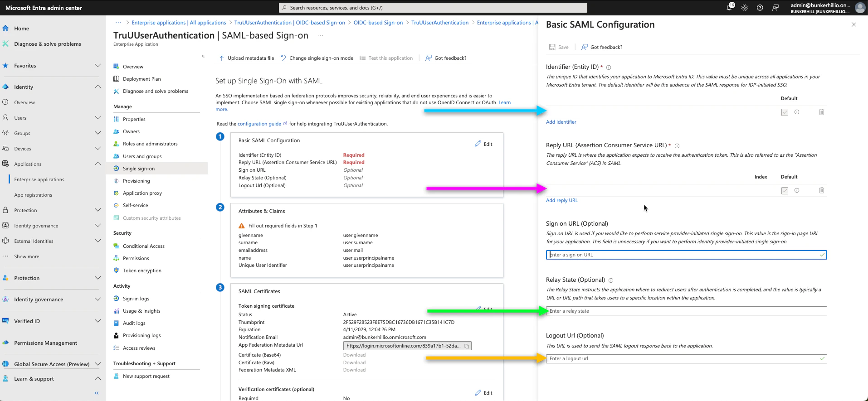Image resolution: width=868 pixels, height=401 pixels.
Task: Expand Identity governance under Identity
Action: click(98, 226)
